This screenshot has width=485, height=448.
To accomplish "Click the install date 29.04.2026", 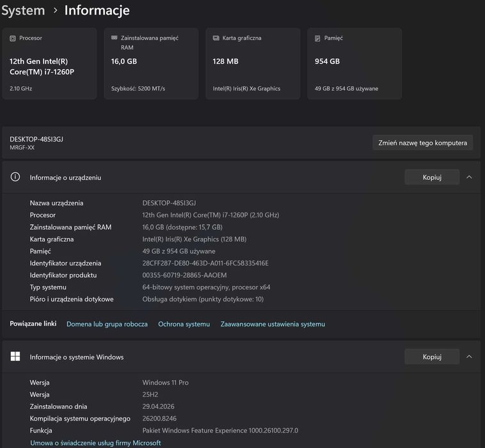I will point(159,406).
